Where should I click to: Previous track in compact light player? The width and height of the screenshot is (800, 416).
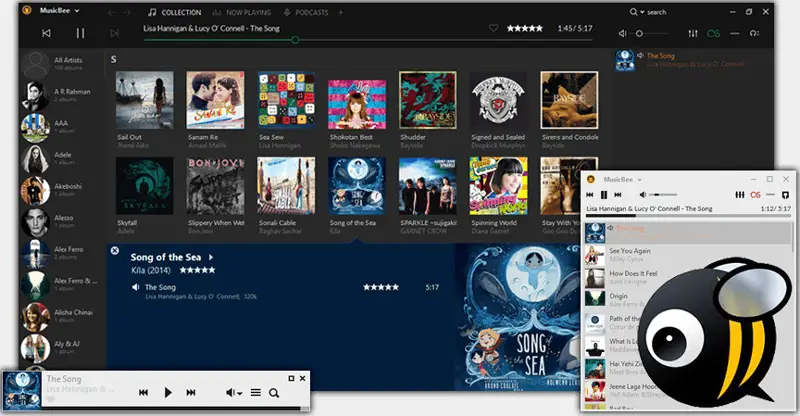590,194
